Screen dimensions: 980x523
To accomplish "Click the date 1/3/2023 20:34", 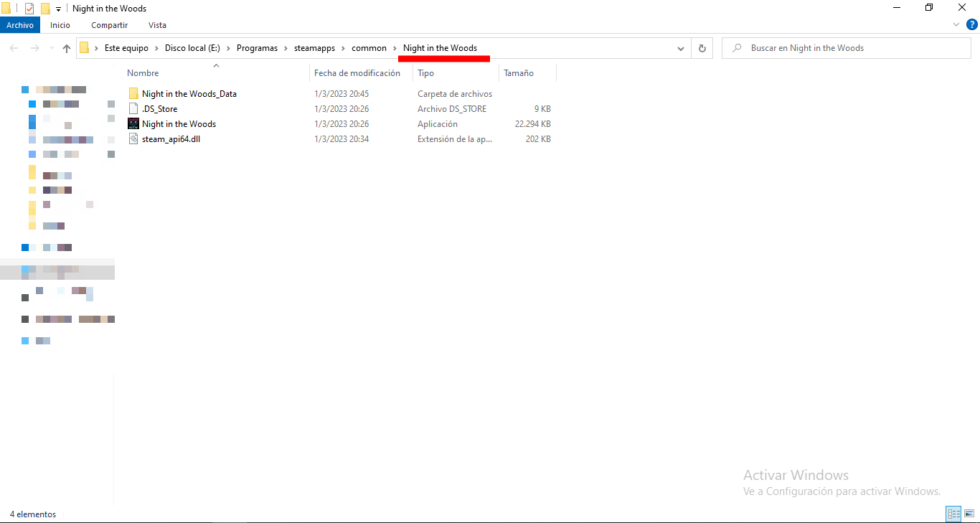I will pos(341,138).
